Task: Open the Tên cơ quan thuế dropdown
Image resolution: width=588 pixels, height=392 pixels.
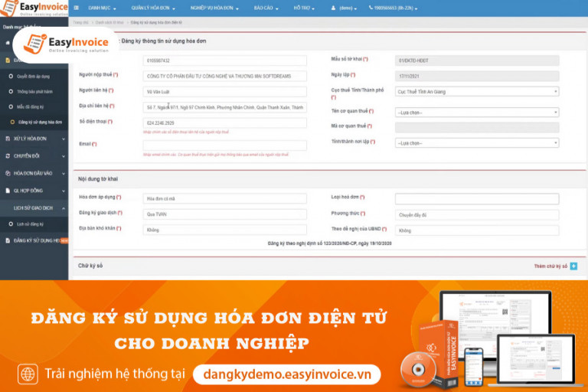Action: coord(477,112)
